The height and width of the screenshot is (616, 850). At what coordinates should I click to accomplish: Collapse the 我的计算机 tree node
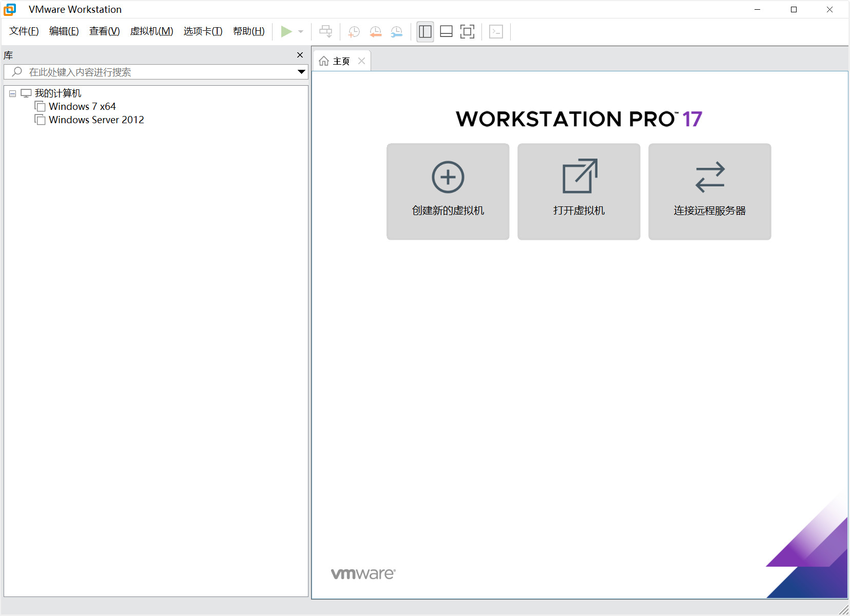pos(12,93)
